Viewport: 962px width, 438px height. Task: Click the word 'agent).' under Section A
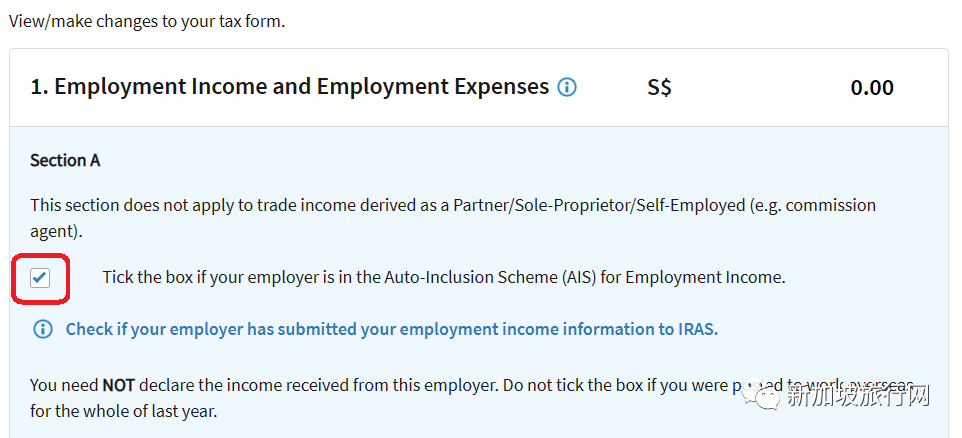(56, 232)
